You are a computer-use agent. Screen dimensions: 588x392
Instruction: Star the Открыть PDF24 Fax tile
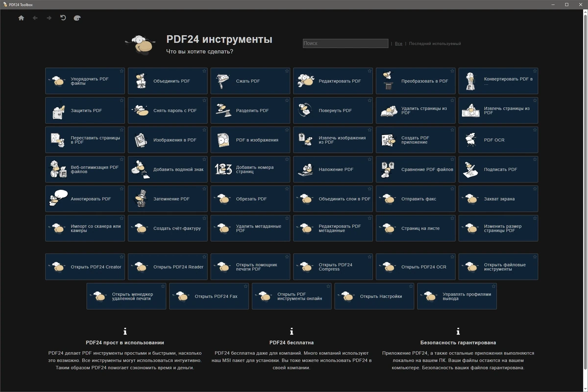tap(246, 286)
